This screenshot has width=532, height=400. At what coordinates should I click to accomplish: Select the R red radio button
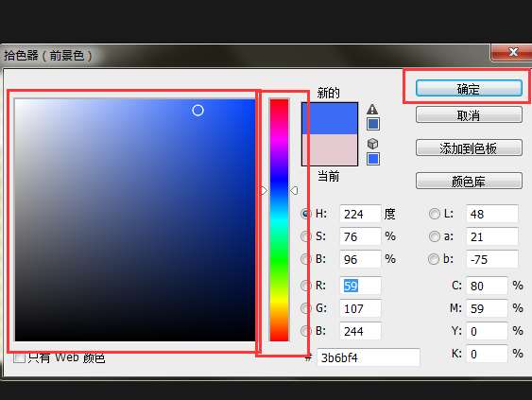tap(305, 286)
